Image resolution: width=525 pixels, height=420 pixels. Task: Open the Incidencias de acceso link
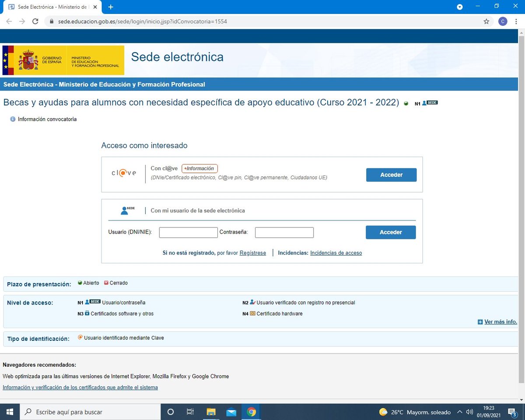click(336, 253)
